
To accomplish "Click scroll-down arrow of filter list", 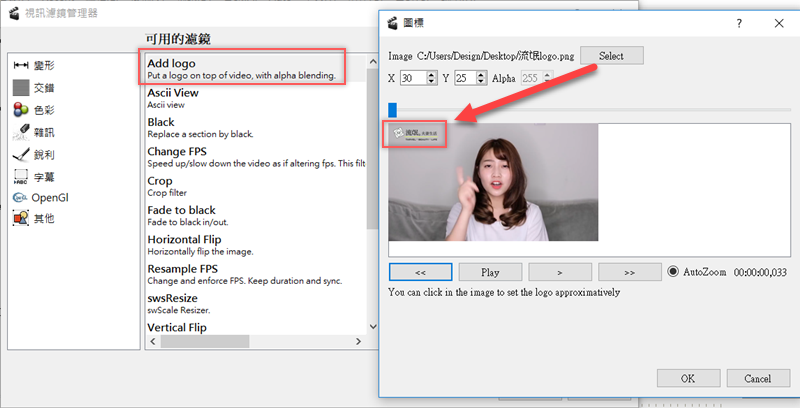I will 372,327.
